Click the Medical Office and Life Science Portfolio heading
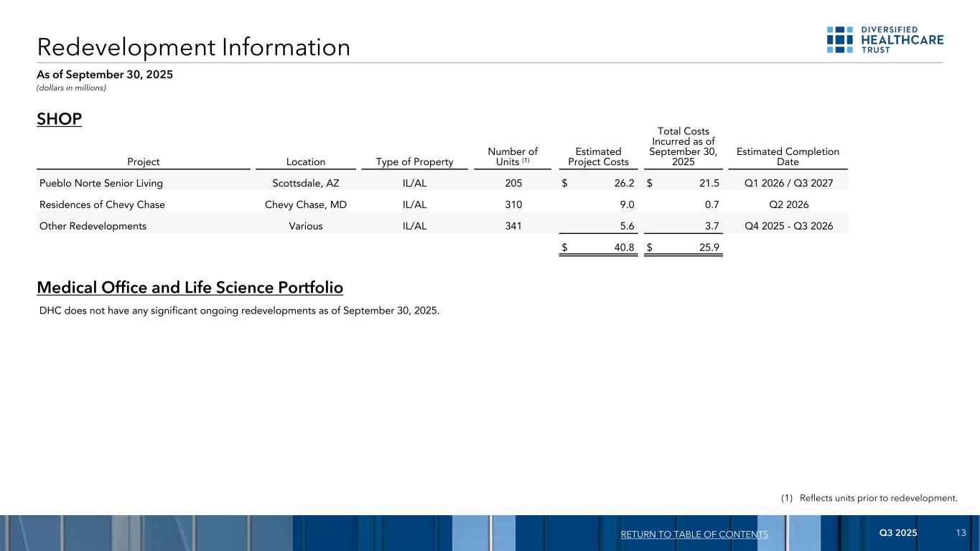 point(190,288)
